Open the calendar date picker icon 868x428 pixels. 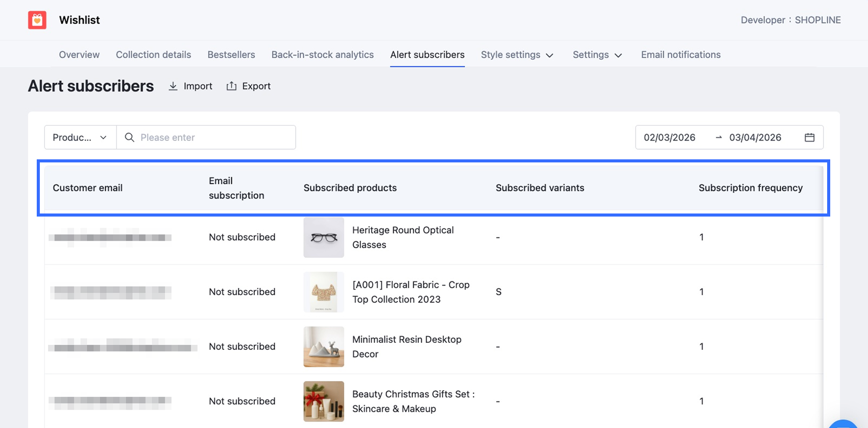pyautogui.click(x=809, y=137)
